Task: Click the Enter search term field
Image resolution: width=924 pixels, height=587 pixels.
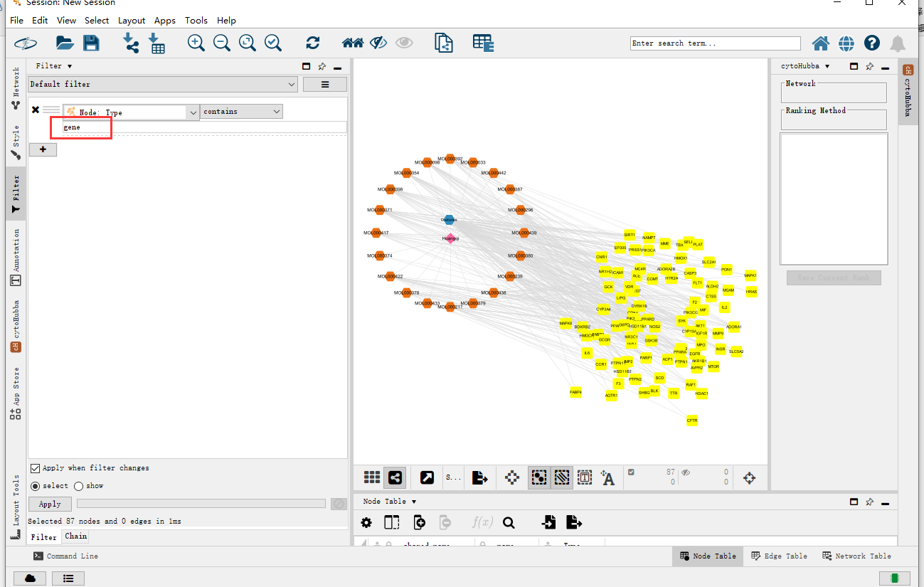Action: click(716, 43)
